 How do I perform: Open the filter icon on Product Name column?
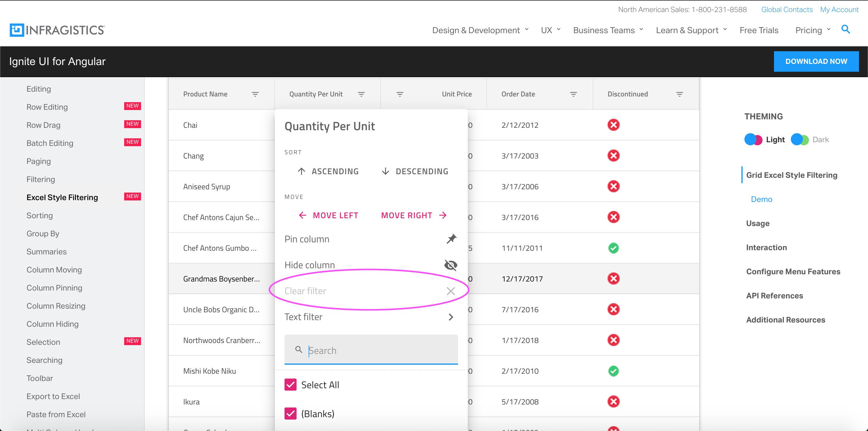point(255,94)
